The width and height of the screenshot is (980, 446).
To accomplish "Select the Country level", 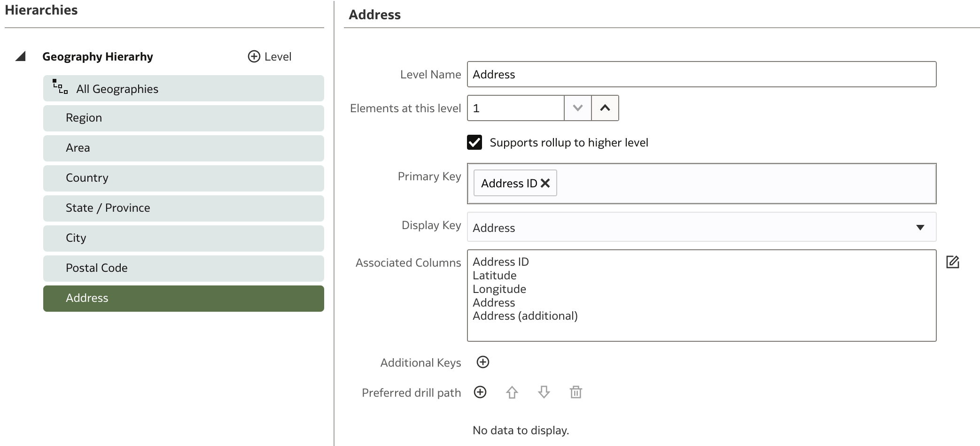I will pos(183,178).
